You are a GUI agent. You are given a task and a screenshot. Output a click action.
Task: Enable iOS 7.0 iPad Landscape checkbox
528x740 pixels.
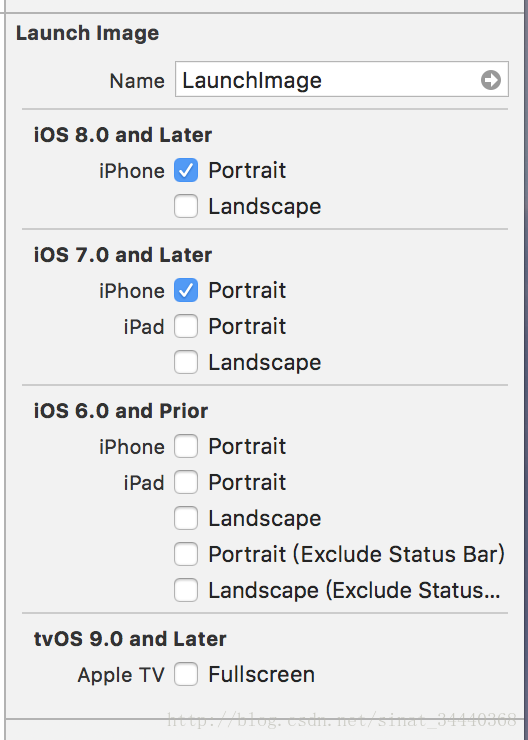click(186, 362)
